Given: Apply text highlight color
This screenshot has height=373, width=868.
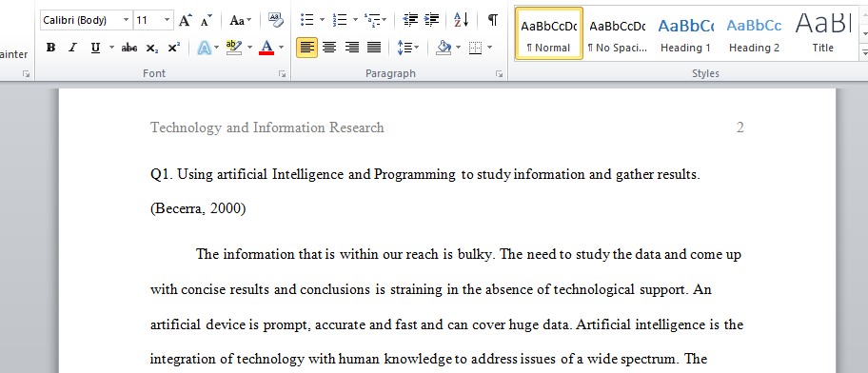Looking at the screenshot, I should (x=235, y=48).
